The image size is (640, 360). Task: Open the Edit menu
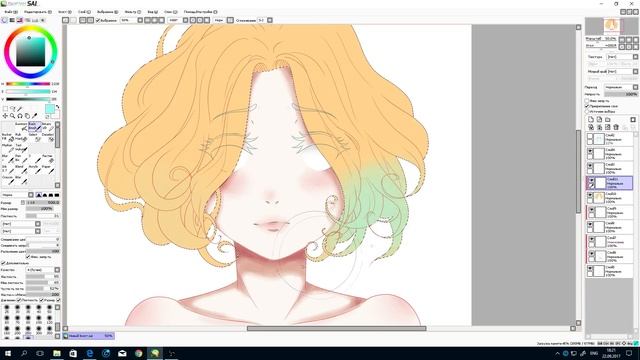(38, 12)
